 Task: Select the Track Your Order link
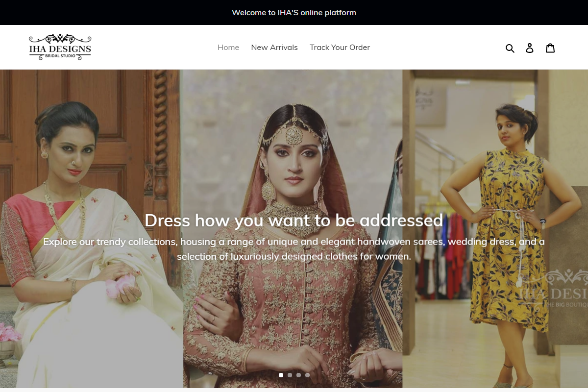[x=340, y=48]
